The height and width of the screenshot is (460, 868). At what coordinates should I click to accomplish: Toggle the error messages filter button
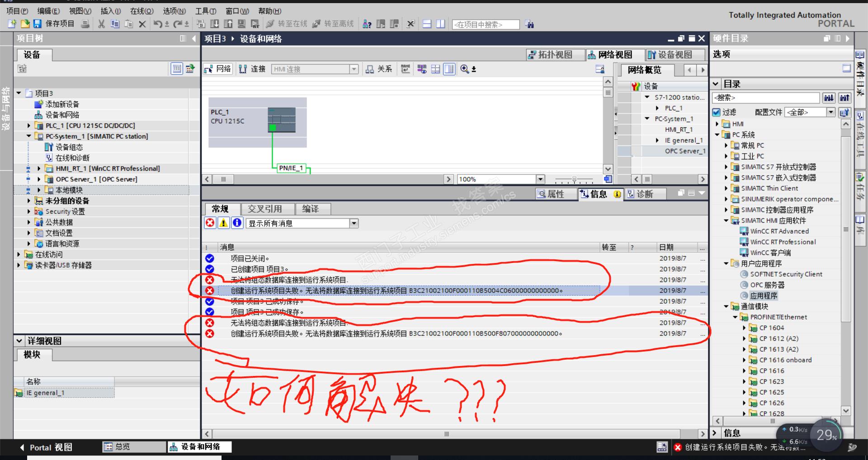[210, 223]
